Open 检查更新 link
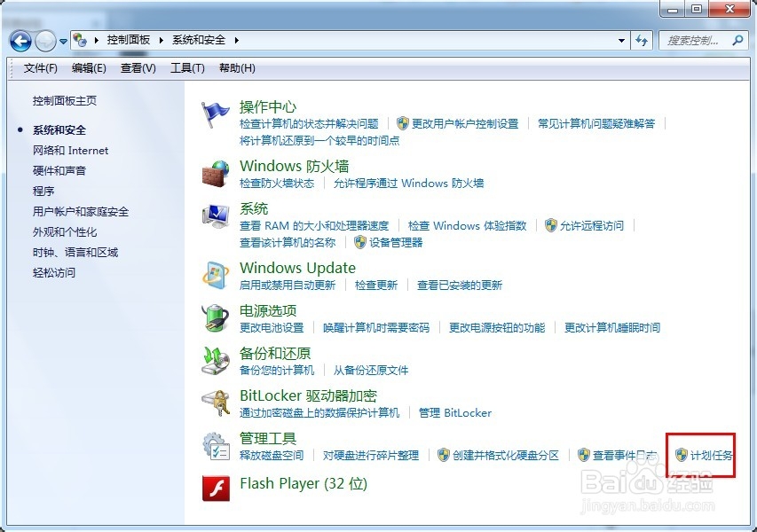The image size is (757, 532). point(376,285)
